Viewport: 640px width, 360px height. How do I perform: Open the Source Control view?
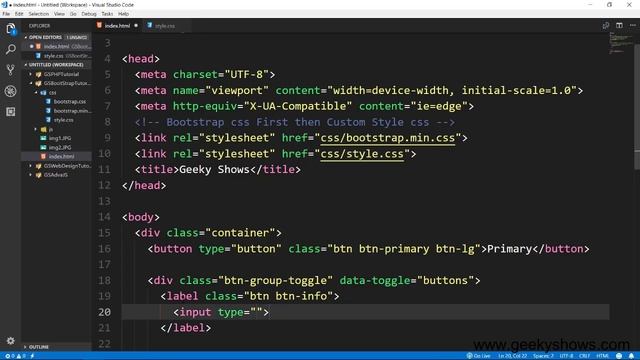coord(11,70)
